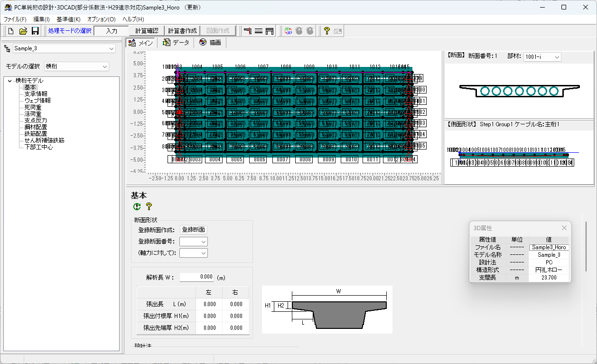
Task: Expand the 登録断面番号 dropdown
Action: coord(194,242)
